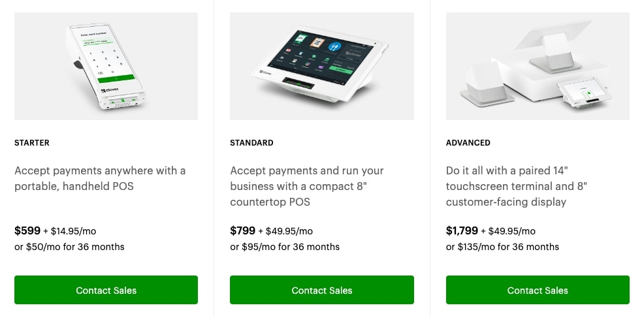Click the Contact Sales button under Advanced
This screenshot has height=316, width=644.
538,290
